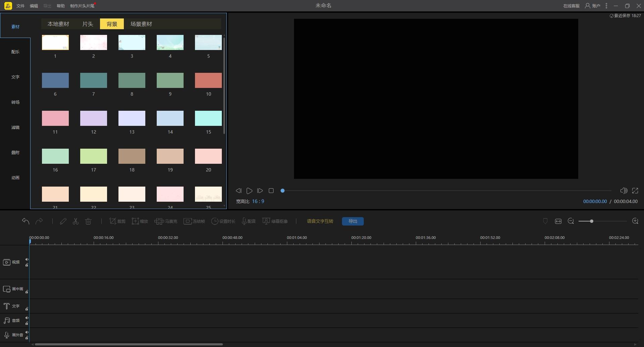The image size is (644, 347).
Task: Pick the red background swatch 10
Action: tap(208, 80)
